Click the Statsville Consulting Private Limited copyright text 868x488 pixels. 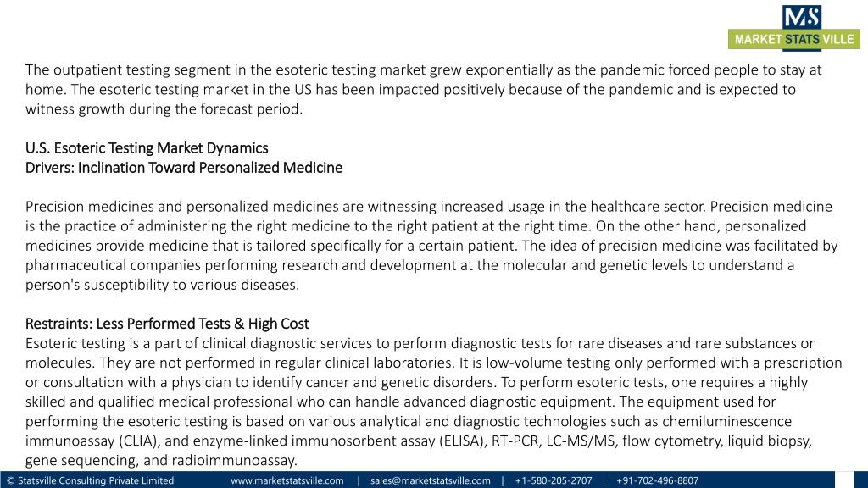(90, 480)
